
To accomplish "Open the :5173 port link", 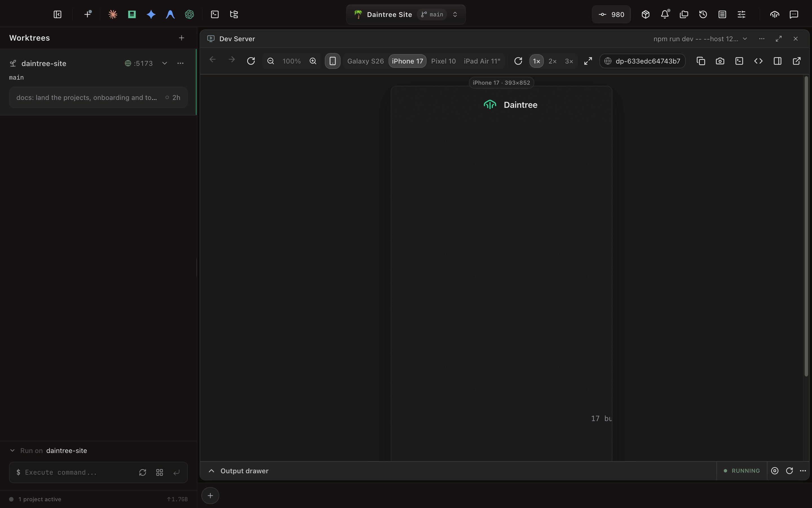I will point(139,63).
